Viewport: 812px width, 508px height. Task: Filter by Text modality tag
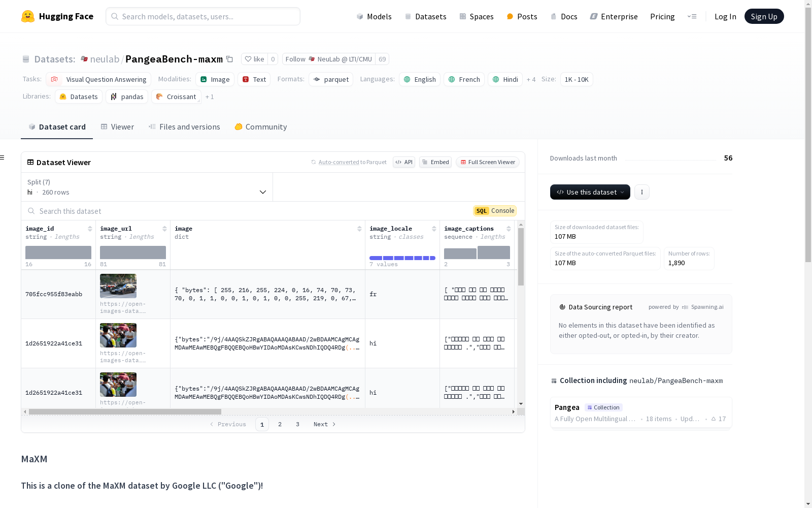tap(254, 79)
